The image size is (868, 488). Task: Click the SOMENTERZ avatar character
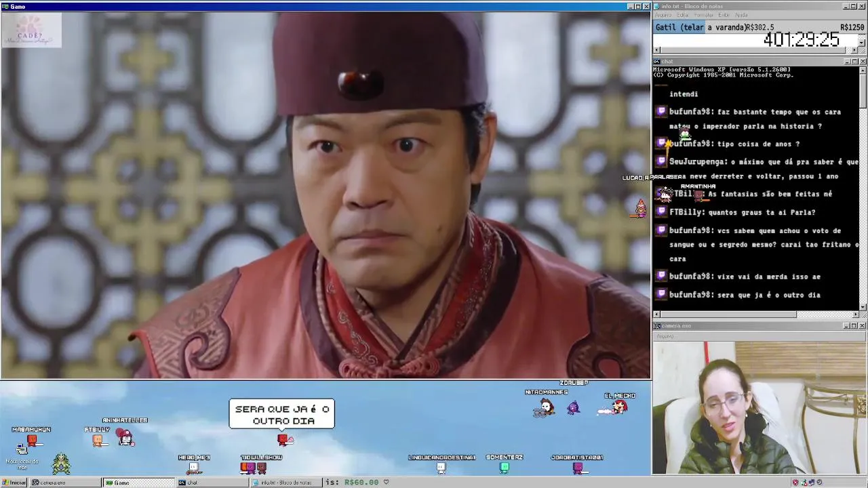pos(505,467)
